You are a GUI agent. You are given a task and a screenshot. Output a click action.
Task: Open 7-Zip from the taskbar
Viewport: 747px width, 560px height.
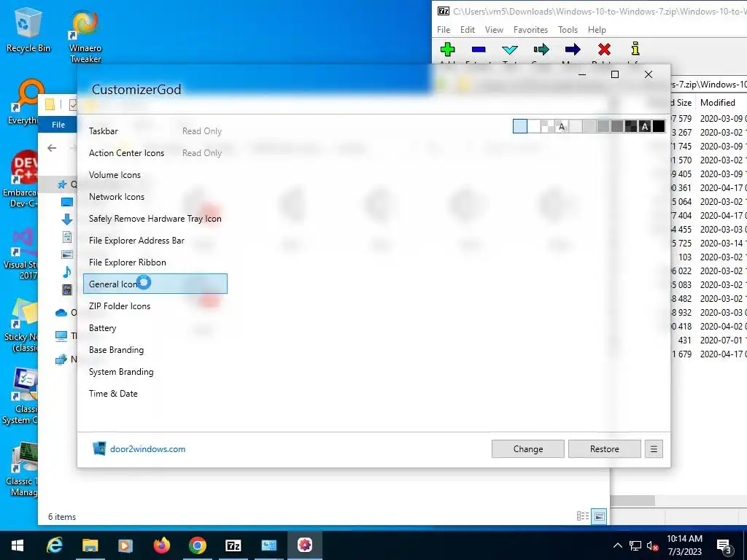click(233, 545)
